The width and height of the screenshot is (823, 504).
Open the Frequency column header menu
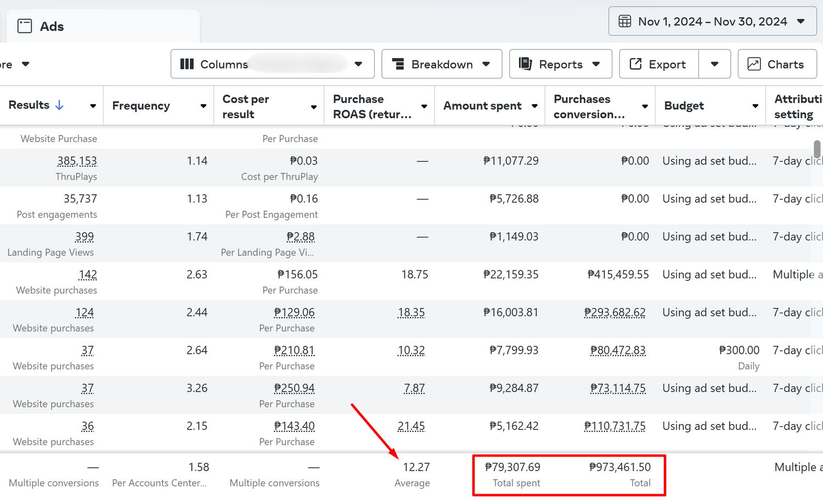tap(203, 106)
